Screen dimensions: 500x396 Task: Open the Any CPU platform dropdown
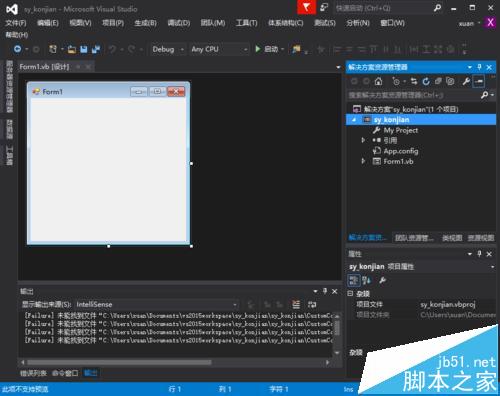219,49
